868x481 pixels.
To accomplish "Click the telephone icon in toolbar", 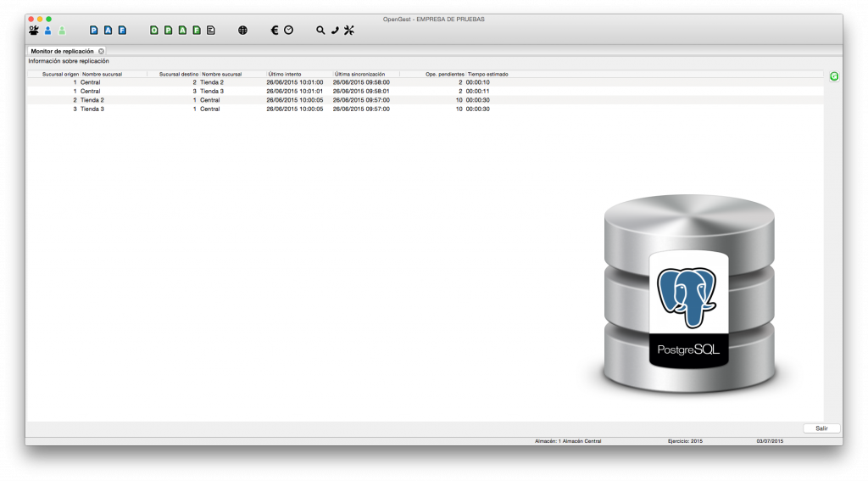I will tap(335, 31).
